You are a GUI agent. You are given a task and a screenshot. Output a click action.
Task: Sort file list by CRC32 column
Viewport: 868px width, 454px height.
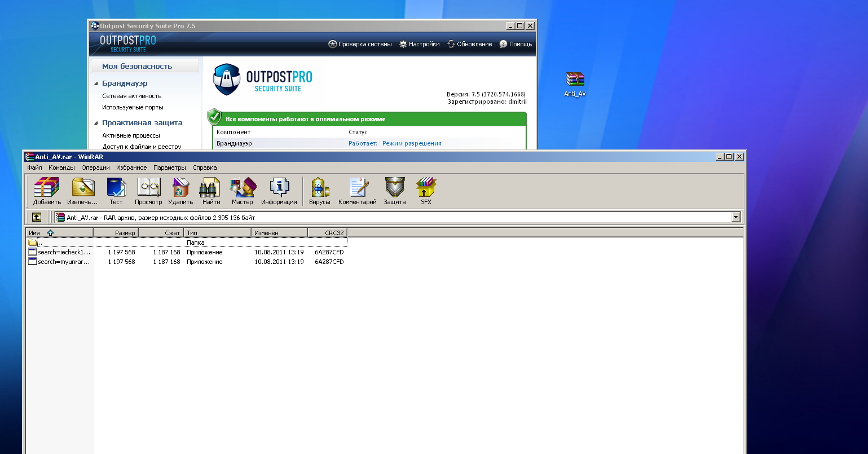tap(328, 232)
